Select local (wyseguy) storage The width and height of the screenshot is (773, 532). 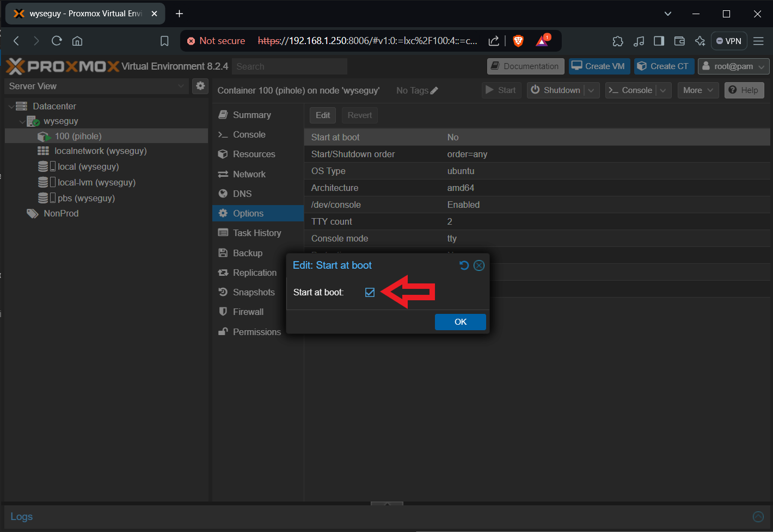[x=88, y=166]
